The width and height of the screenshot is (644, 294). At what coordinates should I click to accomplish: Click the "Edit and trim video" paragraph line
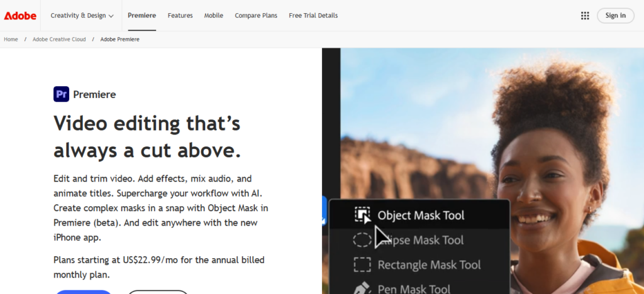pyautogui.click(x=152, y=179)
